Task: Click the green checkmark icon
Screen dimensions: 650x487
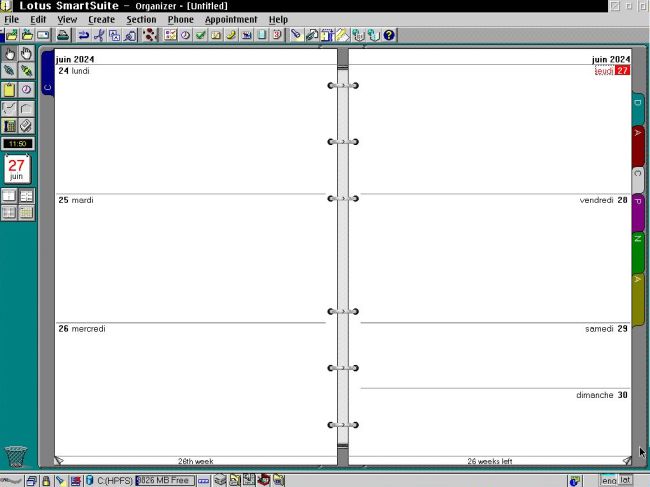Action: click(x=201, y=35)
